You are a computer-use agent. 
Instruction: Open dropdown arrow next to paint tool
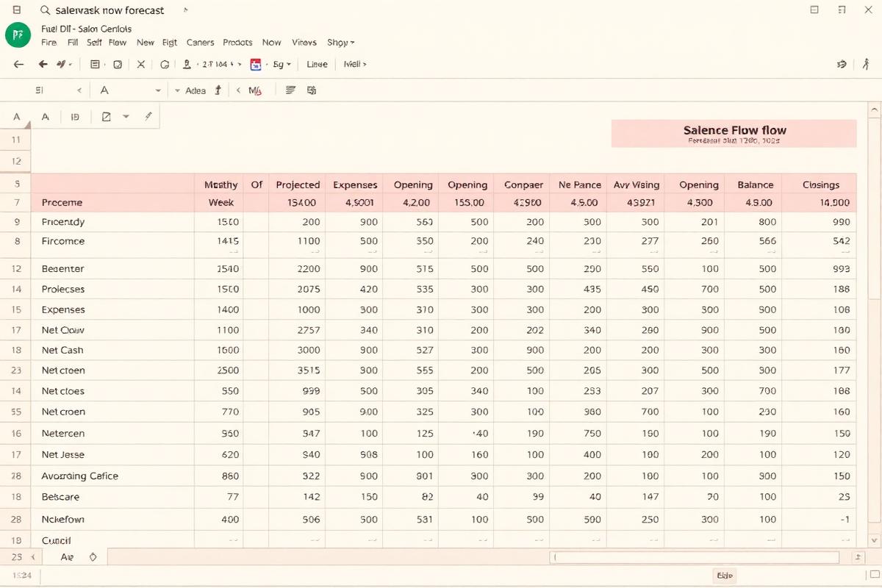pos(70,65)
